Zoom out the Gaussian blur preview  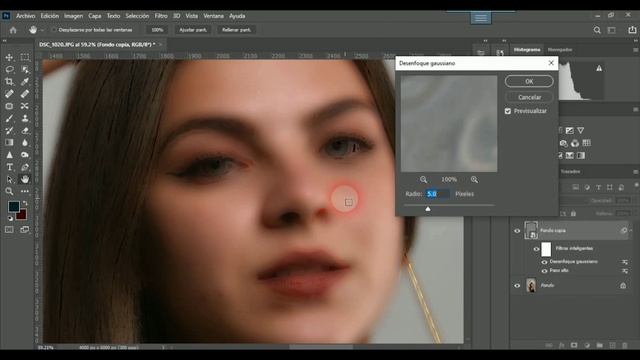pyautogui.click(x=424, y=180)
